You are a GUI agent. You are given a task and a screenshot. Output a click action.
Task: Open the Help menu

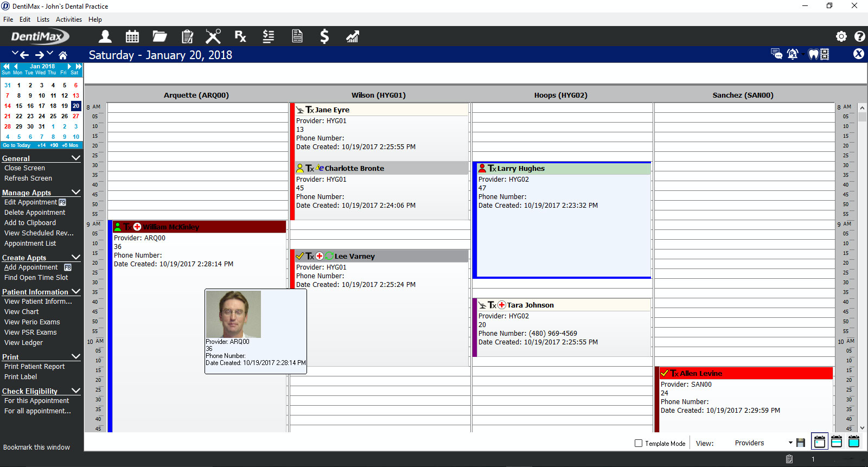tap(95, 20)
